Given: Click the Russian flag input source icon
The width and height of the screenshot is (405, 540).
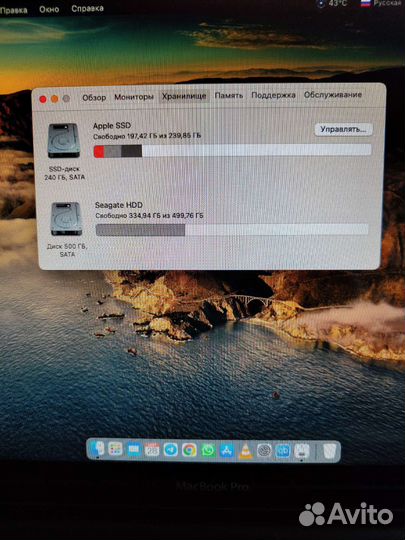Looking at the screenshot, I should (x=365, y=3).
